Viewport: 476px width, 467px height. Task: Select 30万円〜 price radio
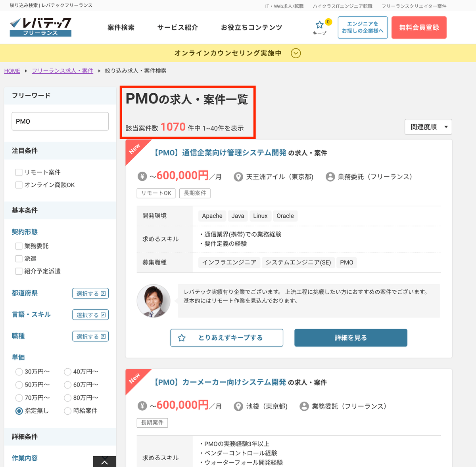19,371
